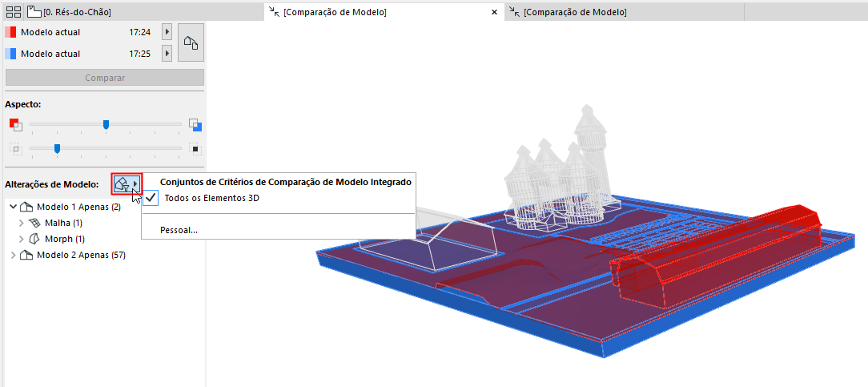Viewport: 868px width, 387px height.
Task: Click the Comparar button
Action: point(105,78)
